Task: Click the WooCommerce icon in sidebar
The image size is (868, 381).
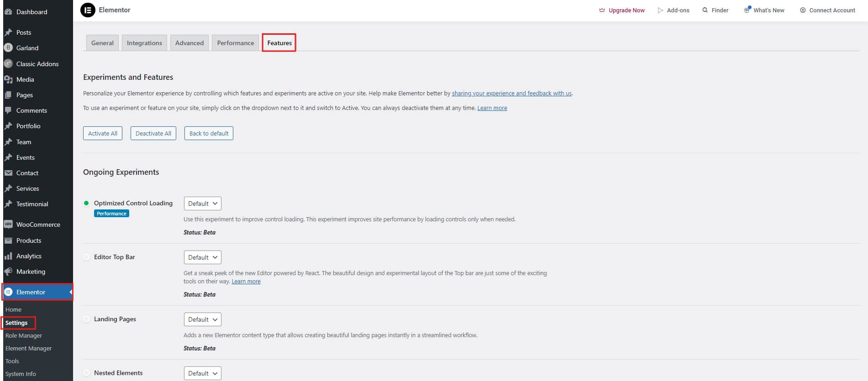Action: (x=8, y=224)
